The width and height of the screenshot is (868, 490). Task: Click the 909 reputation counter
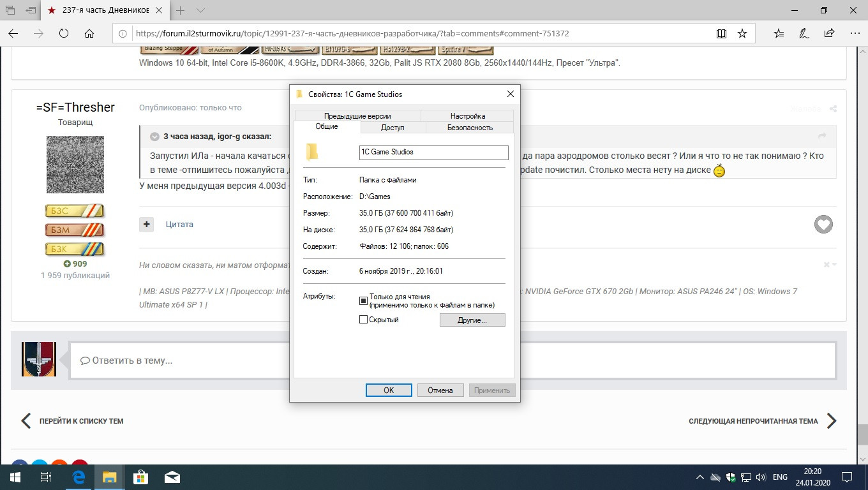point(75,264)
